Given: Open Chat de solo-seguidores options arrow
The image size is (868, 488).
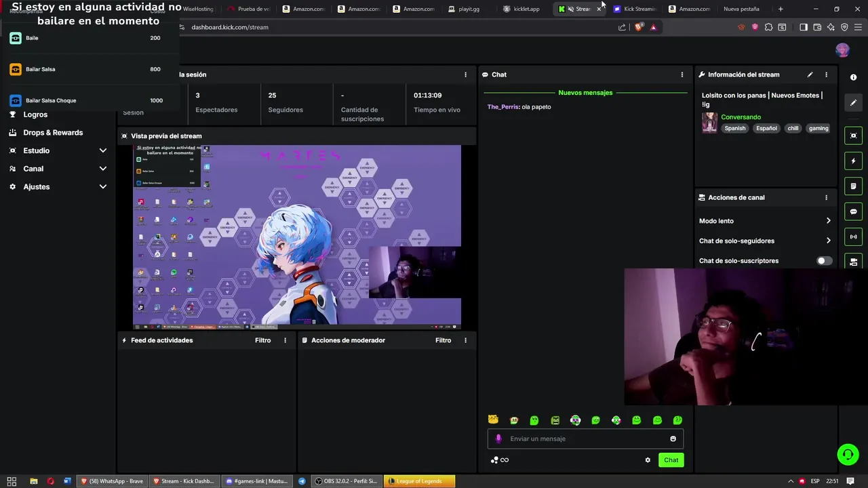Looking at the screenshot, I should click(x=828, y=241).
